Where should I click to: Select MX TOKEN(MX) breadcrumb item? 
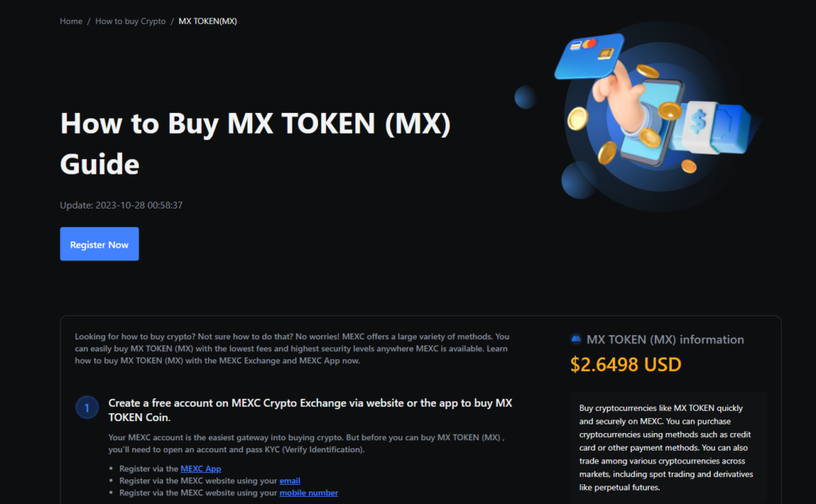[x=208, y=21]
